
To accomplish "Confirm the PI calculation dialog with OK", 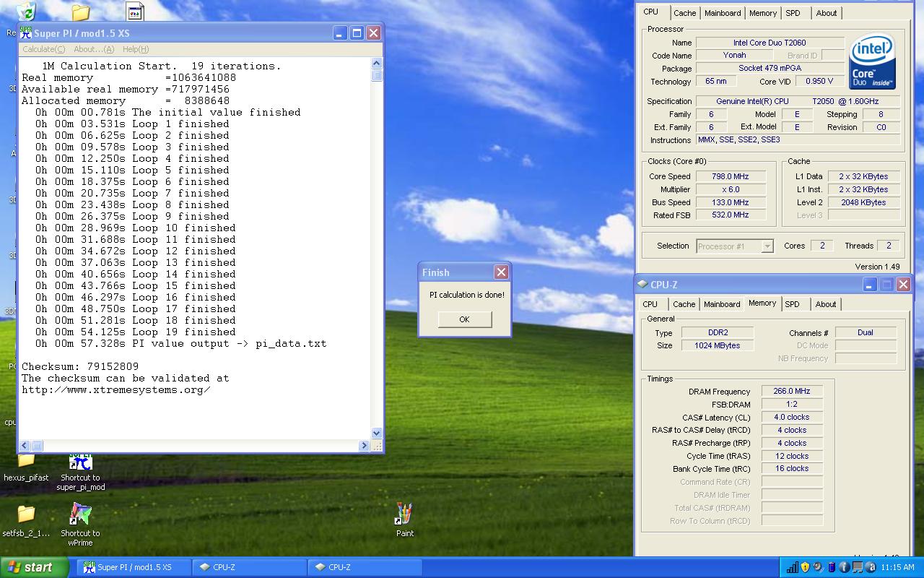I will [x=464, y=319].
